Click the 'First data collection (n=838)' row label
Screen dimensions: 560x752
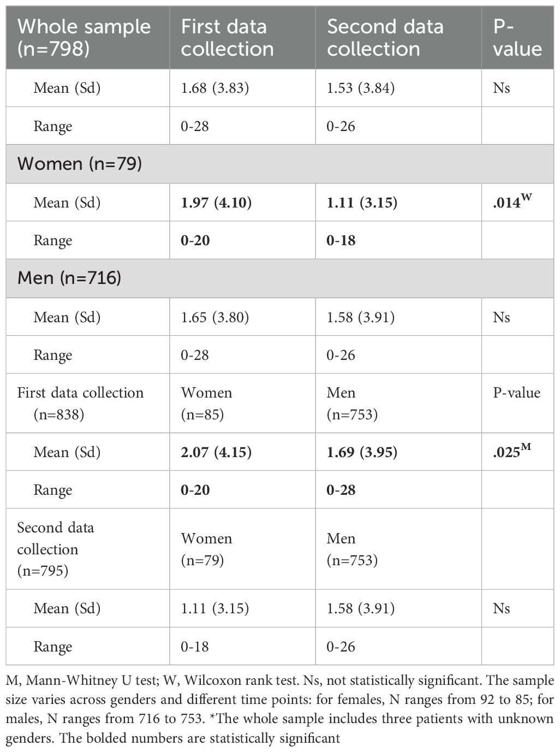(80, 403)
